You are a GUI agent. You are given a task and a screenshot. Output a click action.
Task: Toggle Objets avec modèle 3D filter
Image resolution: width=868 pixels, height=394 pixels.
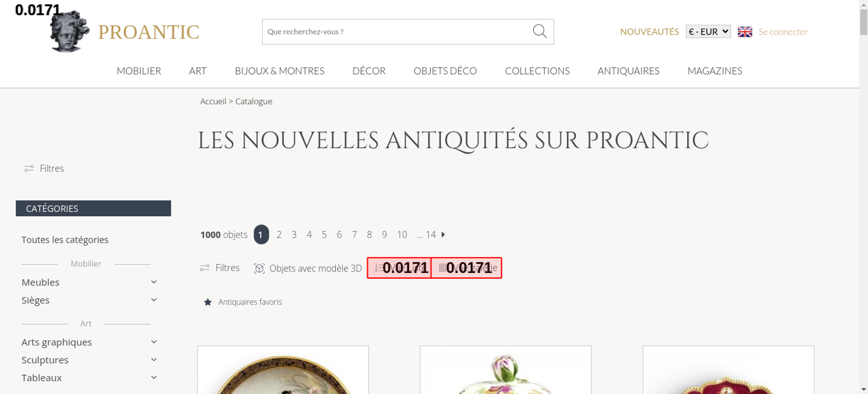[x=308, y=268]
